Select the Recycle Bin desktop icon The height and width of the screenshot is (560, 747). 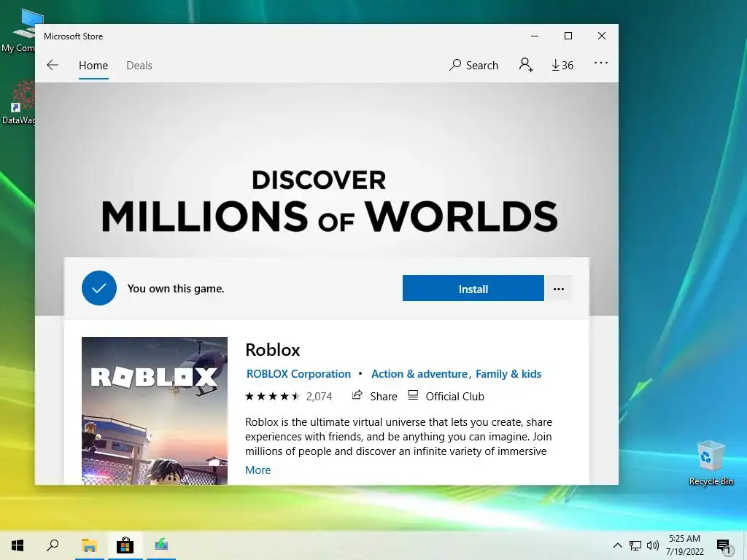tap(711, 463)
